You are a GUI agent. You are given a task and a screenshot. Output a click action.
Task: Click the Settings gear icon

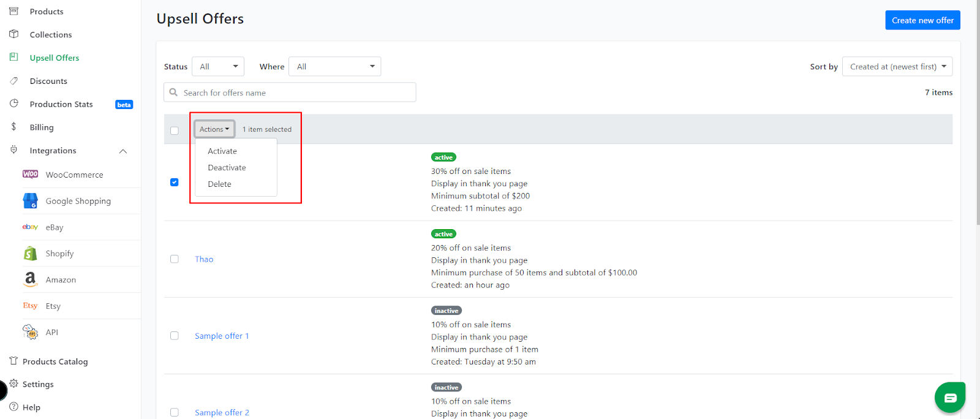click(13, 383)
